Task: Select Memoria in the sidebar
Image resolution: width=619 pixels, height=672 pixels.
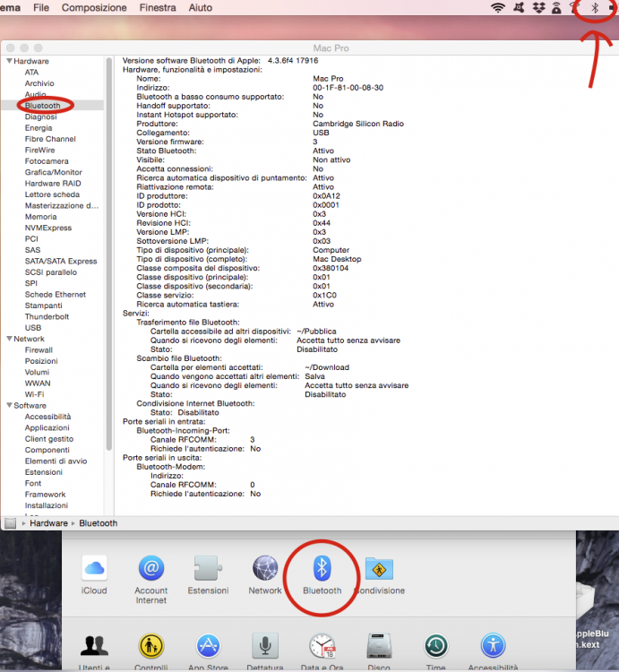Action: [x=40, y=217]
